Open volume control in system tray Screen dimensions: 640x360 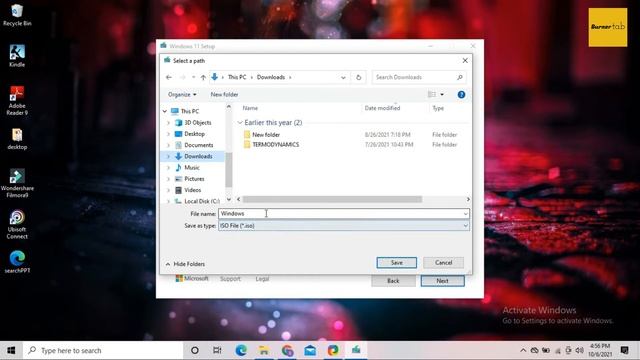tap(580, 350)
